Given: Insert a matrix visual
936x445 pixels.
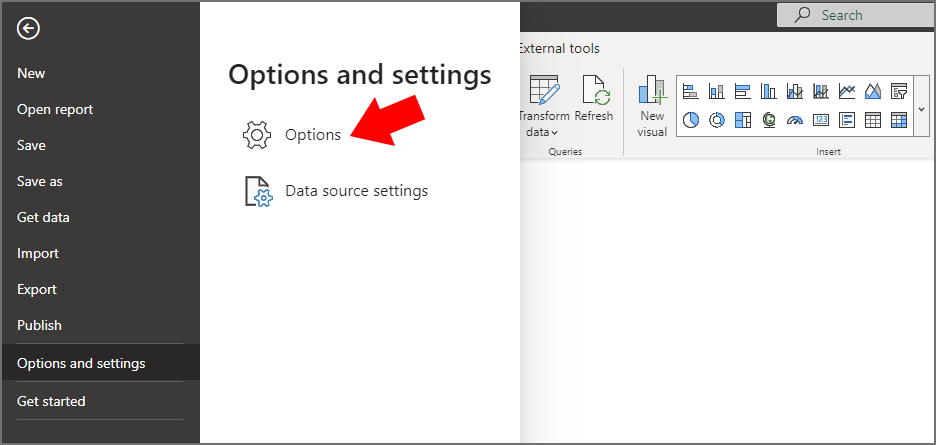Looking at the screenshot, I should click(899, 120).
